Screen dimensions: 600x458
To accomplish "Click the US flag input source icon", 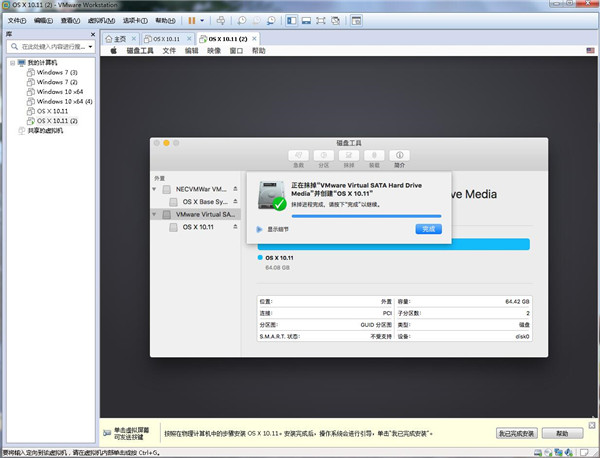I will (590, 51).
